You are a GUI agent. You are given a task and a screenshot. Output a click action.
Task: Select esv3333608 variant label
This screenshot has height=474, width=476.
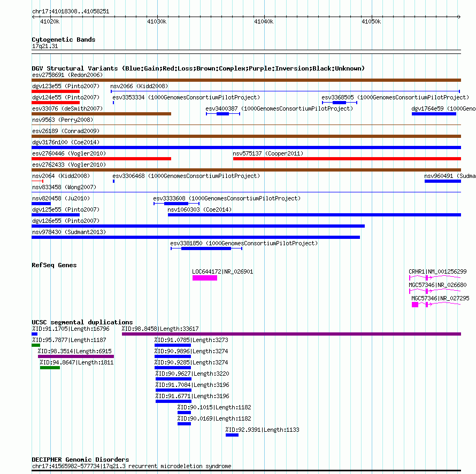tap(227, 198)
